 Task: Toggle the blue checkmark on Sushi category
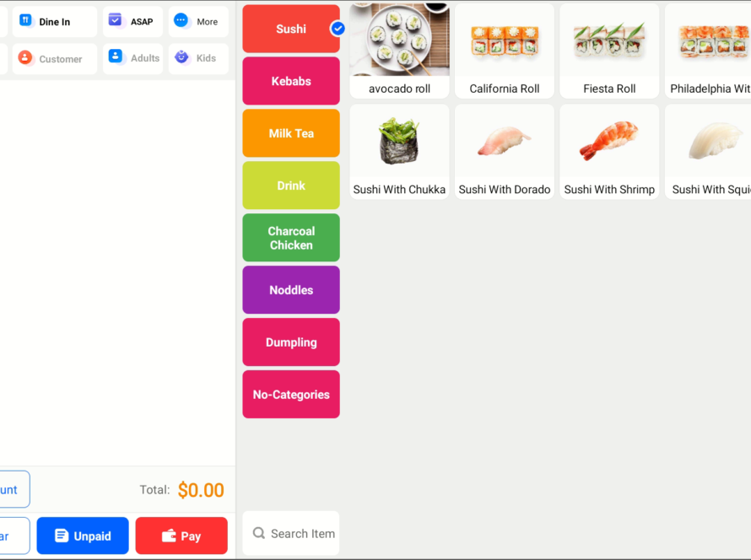338,29
